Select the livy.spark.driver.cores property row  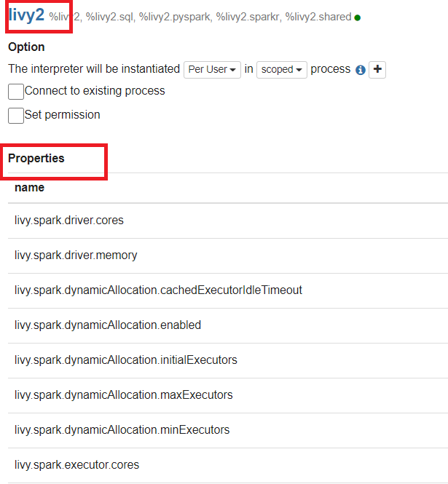[x=69, y=221]
